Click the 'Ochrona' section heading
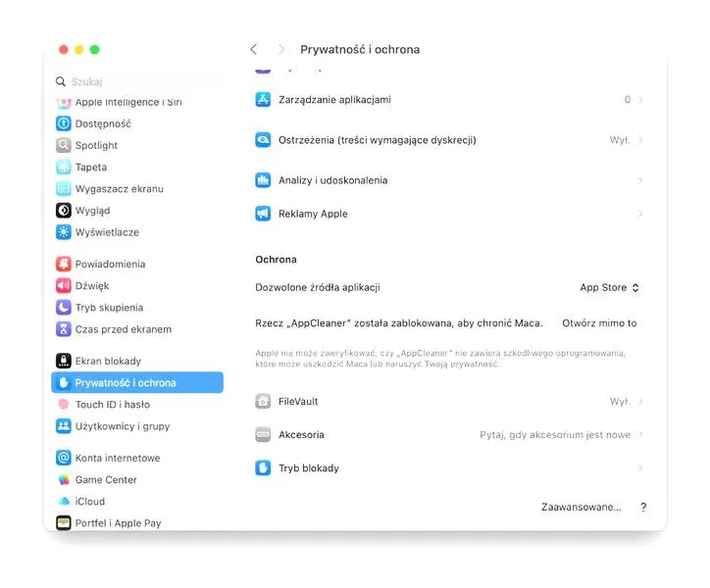The image size is (710, 588). click(x=276, y=260)
